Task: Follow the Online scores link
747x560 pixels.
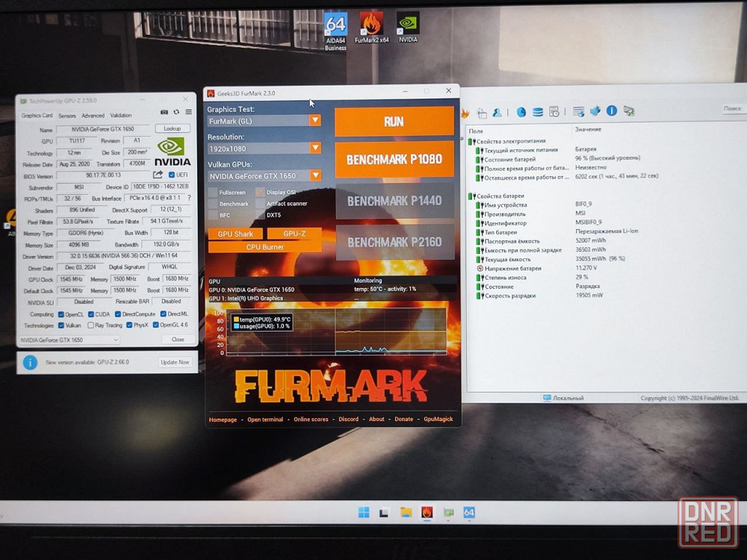Action: point(311,420)
